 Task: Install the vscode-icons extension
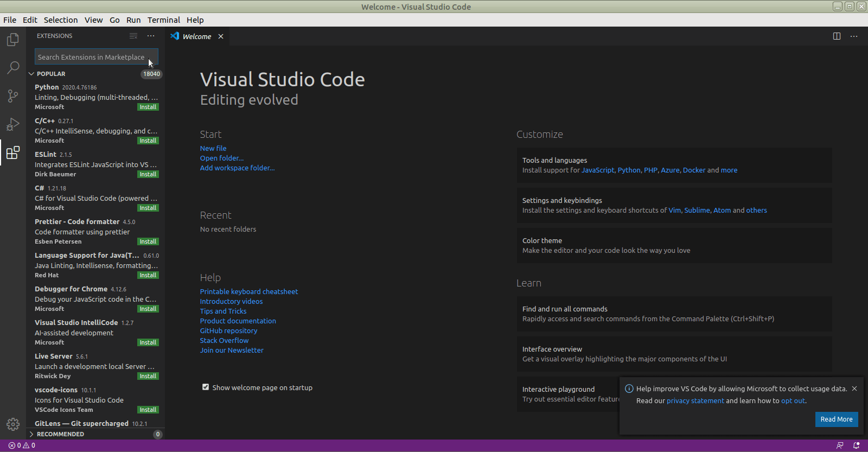coord(148,410)
